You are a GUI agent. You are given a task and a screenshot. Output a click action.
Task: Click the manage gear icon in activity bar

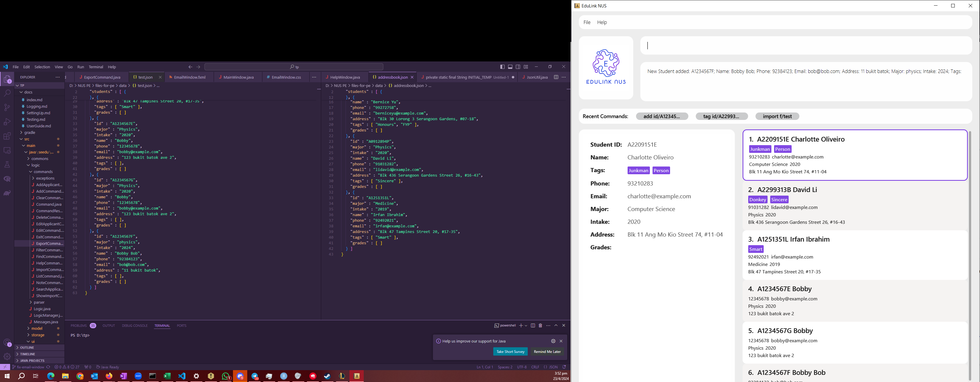[x=7, y=356]
